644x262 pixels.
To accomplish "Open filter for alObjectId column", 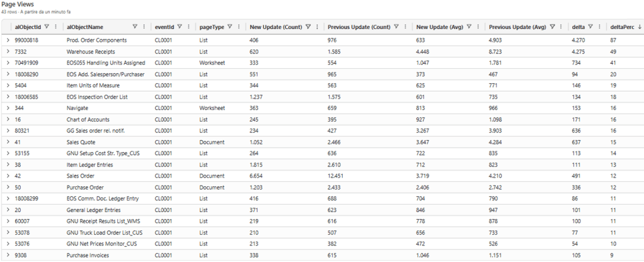I will (x=48, y=27).
